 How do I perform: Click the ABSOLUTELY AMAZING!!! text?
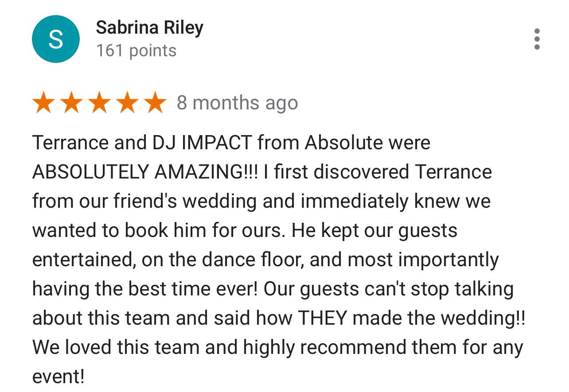pyautogui.click(x=145, y=172)
